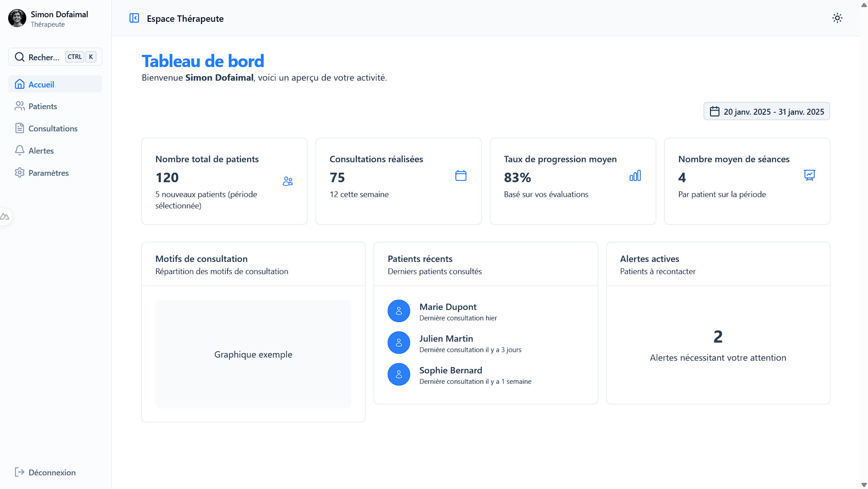Click the Espace Thérapeute header title

point(185,19)
